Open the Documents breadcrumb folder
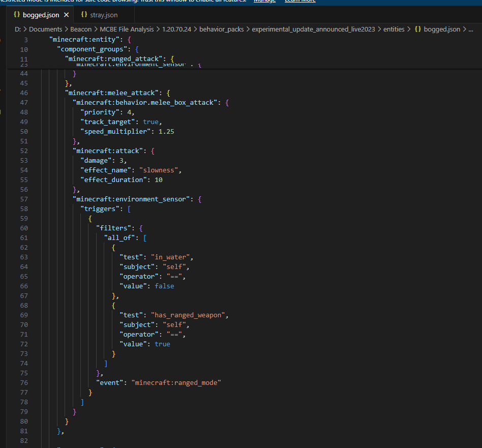482x448 pixels. (45, 29)
